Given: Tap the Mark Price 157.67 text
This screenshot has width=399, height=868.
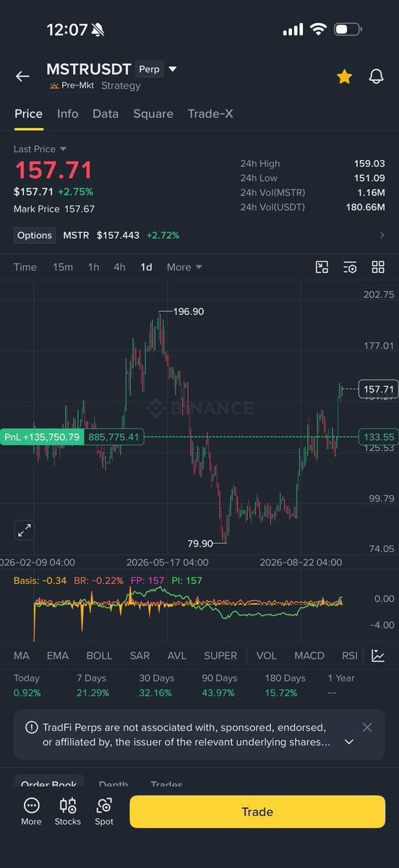Looking at the screenshot, I should point(54,209).
